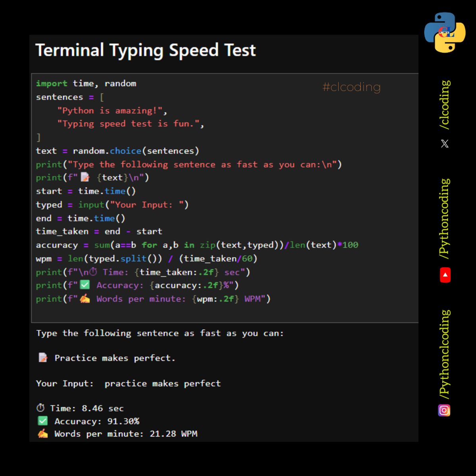Open the /clcoding handle link
This screenshot has height=476, width=476.
[445, 105]
